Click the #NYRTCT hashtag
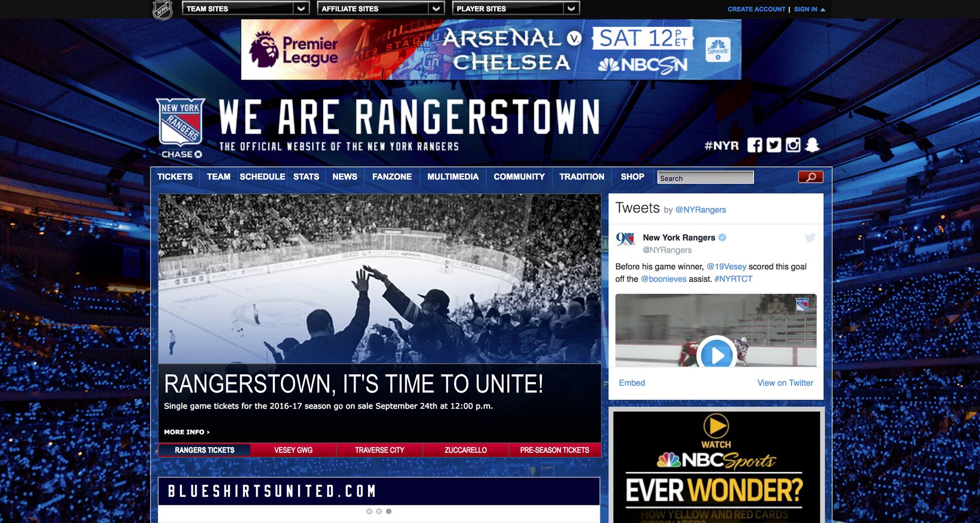The width and height of the screenshot is (980, 523). pyautogui.click(x=733, y=279)
